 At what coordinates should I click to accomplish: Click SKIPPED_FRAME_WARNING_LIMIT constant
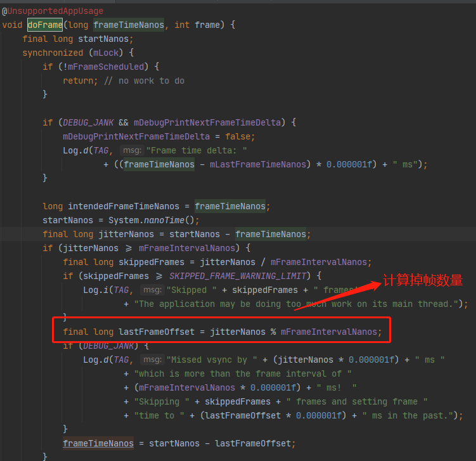pos(238,276)
